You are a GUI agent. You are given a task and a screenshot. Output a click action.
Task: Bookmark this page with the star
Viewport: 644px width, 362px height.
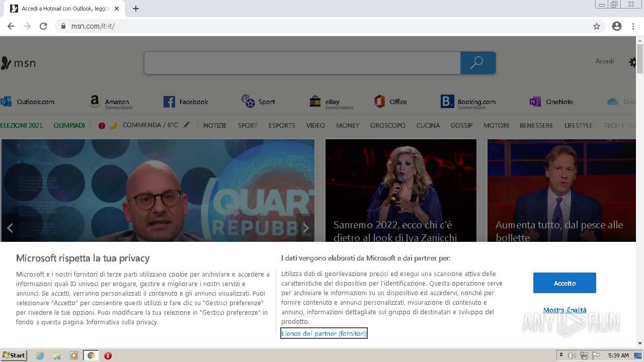tap(597, 26)
